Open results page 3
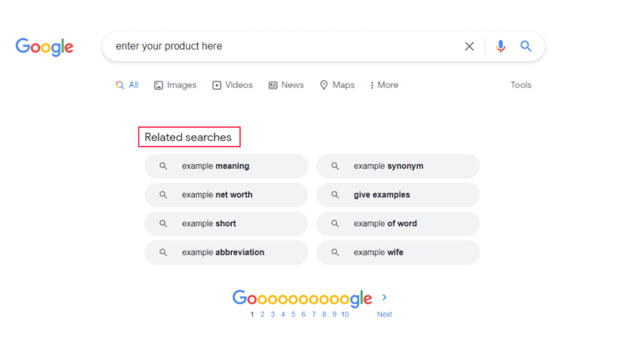This screenshot has width=644, height=362. pos(272,314)
